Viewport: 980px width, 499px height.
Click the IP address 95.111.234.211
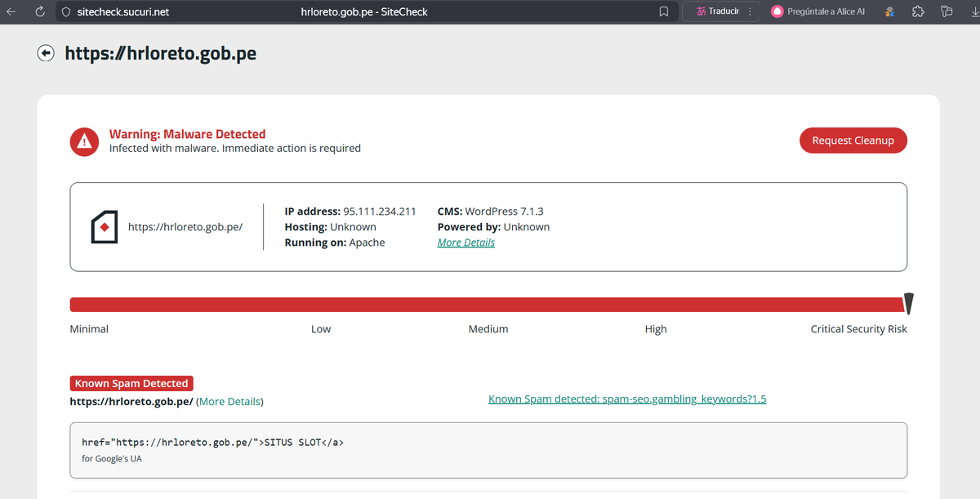click(380, 212)
